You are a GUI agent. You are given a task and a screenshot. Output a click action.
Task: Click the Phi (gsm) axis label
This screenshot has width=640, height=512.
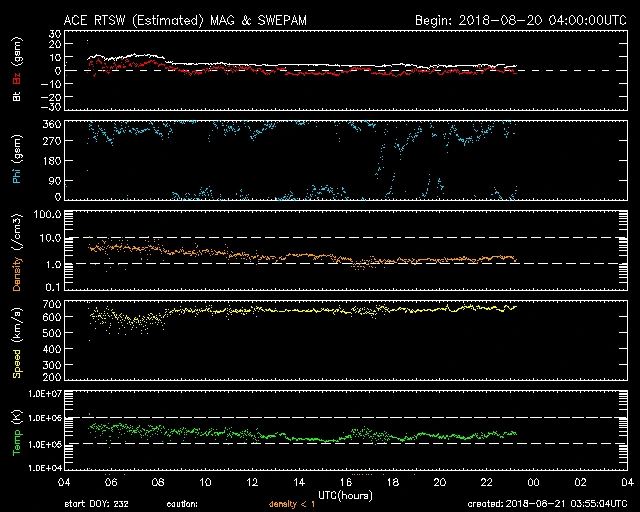click(16, 160)
